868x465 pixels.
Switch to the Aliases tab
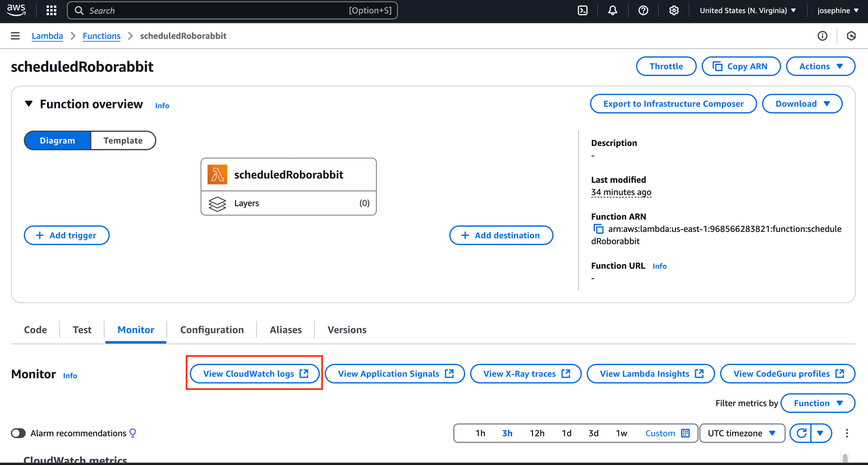pos(286,330)
